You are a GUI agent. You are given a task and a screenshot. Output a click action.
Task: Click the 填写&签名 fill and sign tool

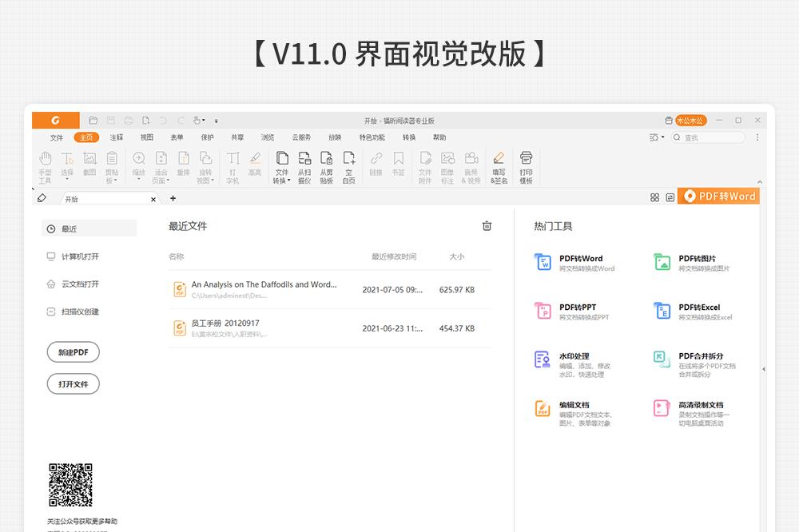click(499, 167)
